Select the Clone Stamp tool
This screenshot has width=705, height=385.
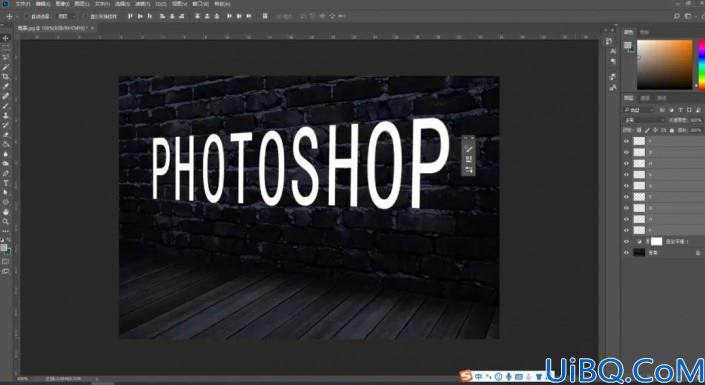click(6, 115)
